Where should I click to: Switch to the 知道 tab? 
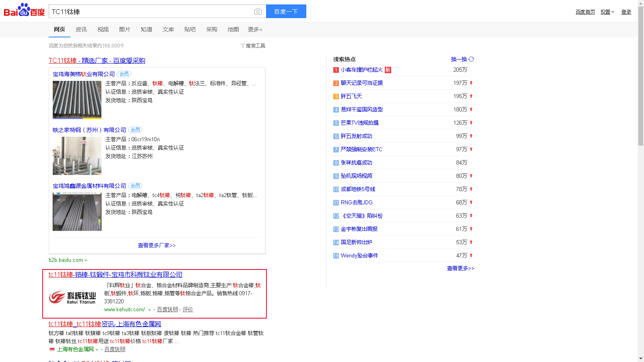[147, 29]
